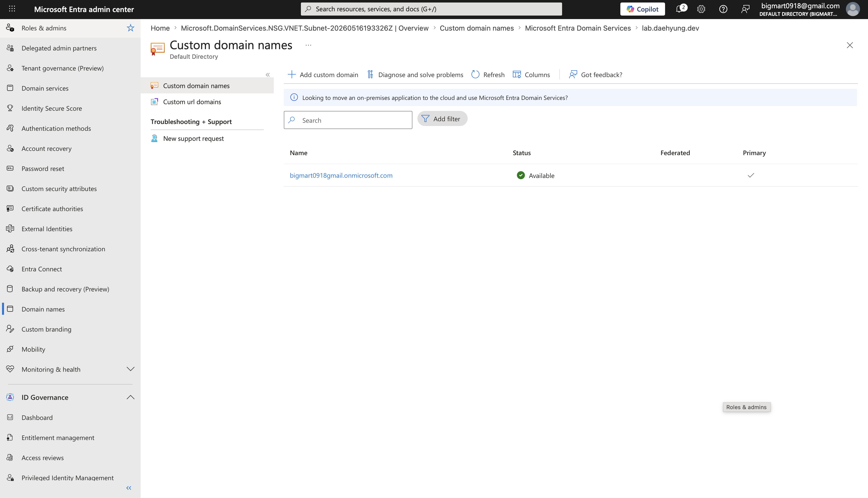Viewport: 868px width, 498px height.
Task: Open Diagnose and solve problems
Action: 415,75
